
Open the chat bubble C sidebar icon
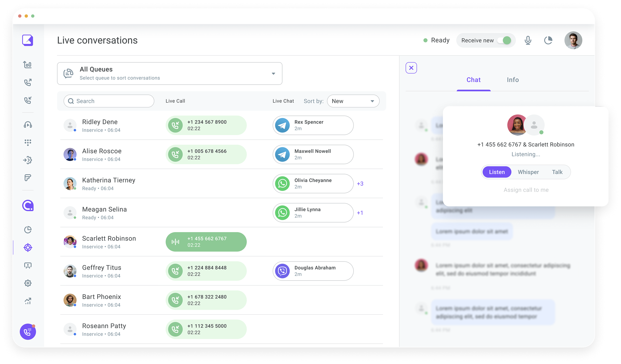[28, 206]
